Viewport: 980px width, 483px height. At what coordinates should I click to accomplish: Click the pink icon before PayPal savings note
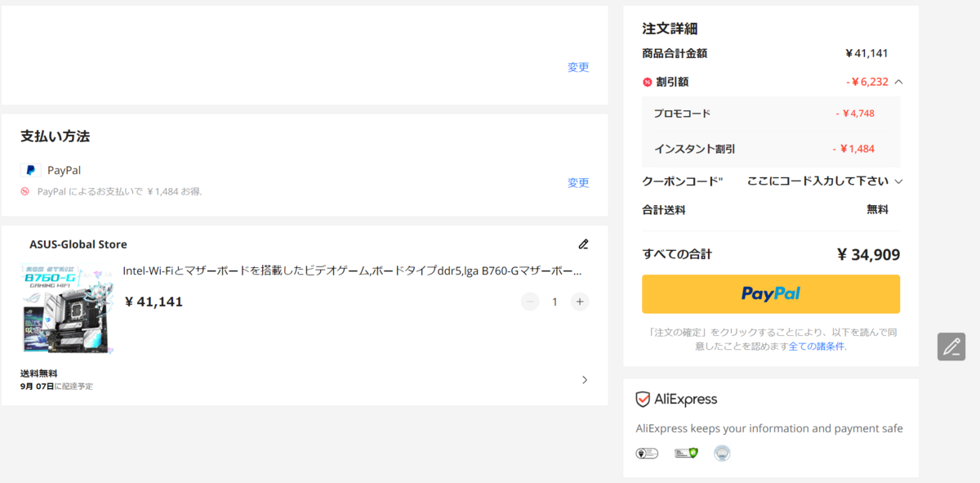click(25, 191)
